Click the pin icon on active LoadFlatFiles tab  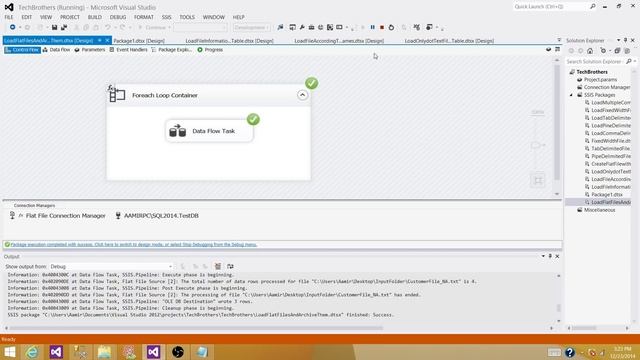pyautogui.click(x=100, y=40)
